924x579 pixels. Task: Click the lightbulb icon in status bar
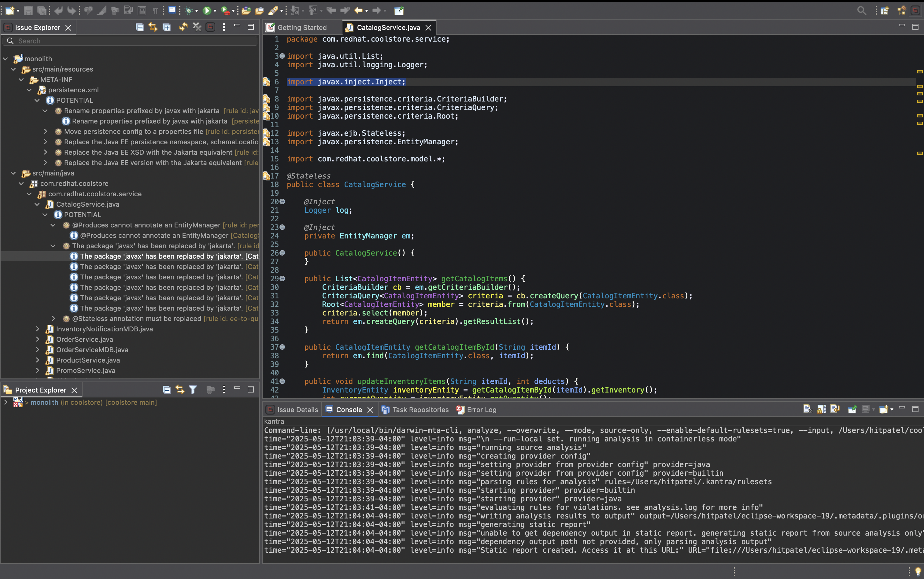918,571
